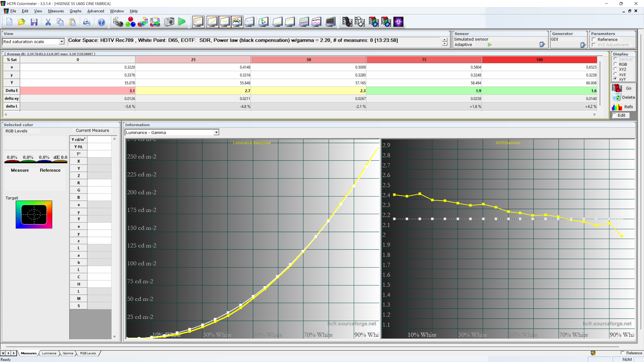Click the 100% saturation column header
This screenshot has height=362, width=644.
[539, 60]
